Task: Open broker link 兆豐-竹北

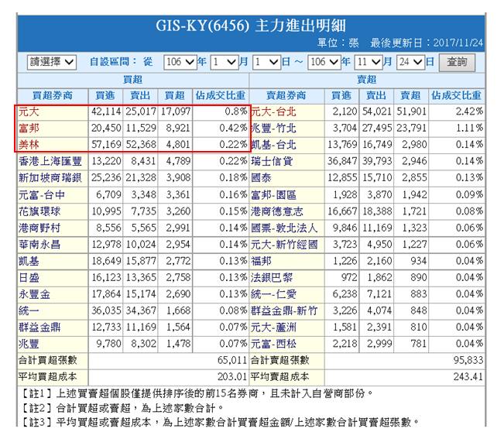Action: 273,129
